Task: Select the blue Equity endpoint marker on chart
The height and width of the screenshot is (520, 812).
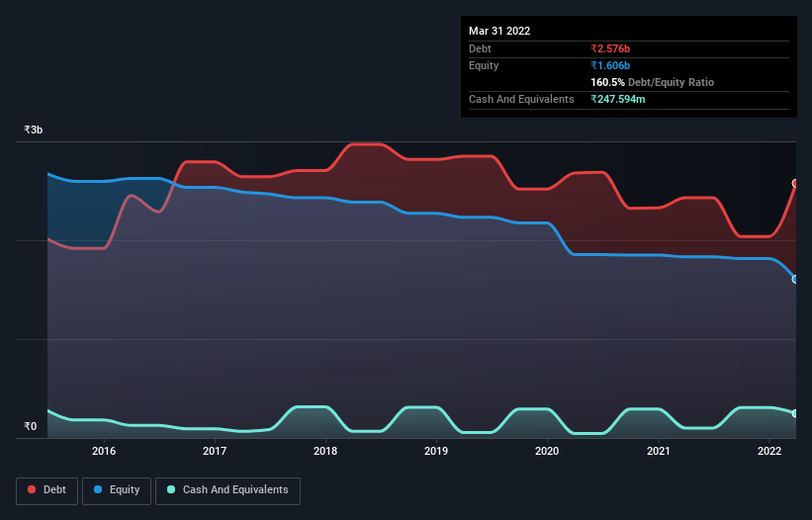Action: 795,280
